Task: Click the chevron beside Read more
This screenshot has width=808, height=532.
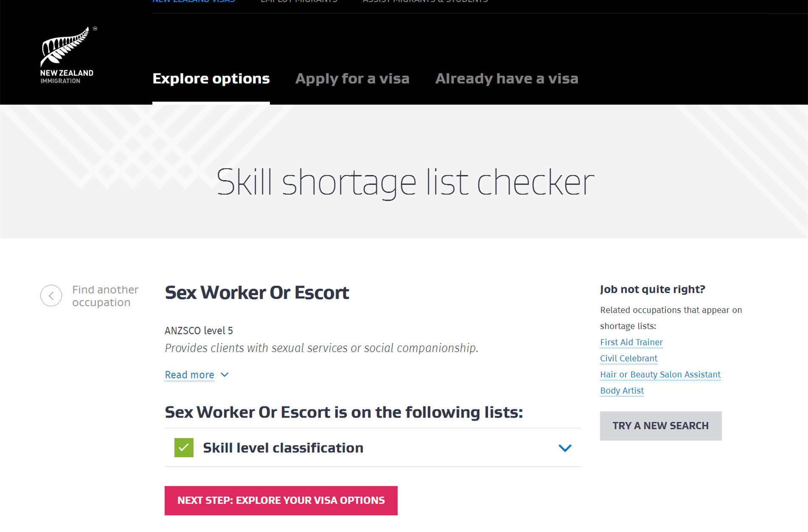Action: (225, 375)
